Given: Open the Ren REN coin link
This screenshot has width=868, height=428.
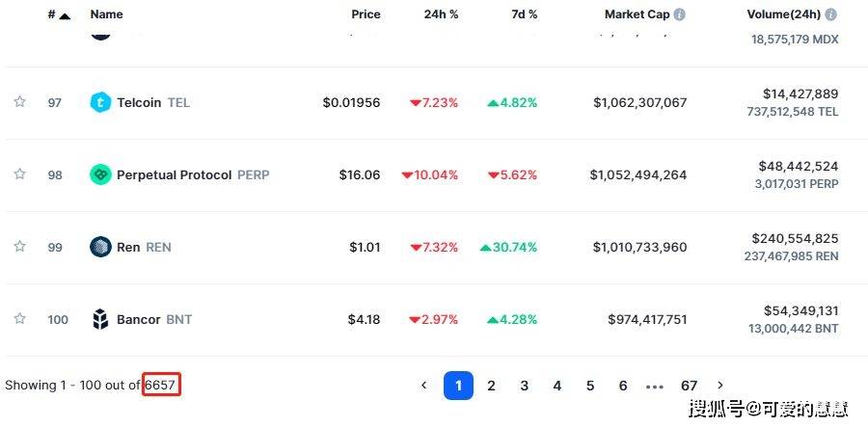Looking at the screenshot, I should (144, 247).
